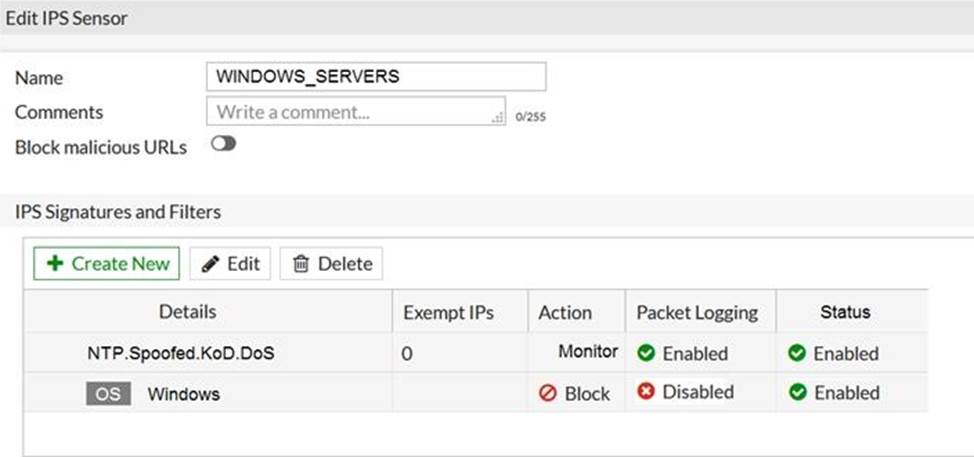Click the Exempt IPs column header
974x457 pixels.
[x=449, y=313]
